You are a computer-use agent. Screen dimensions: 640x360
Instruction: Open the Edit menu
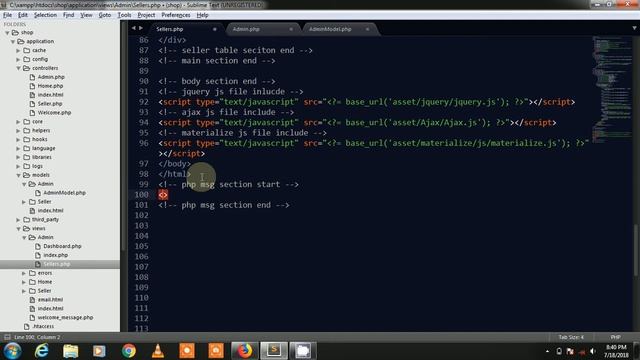pyautogui.click(x=23, y=15)
